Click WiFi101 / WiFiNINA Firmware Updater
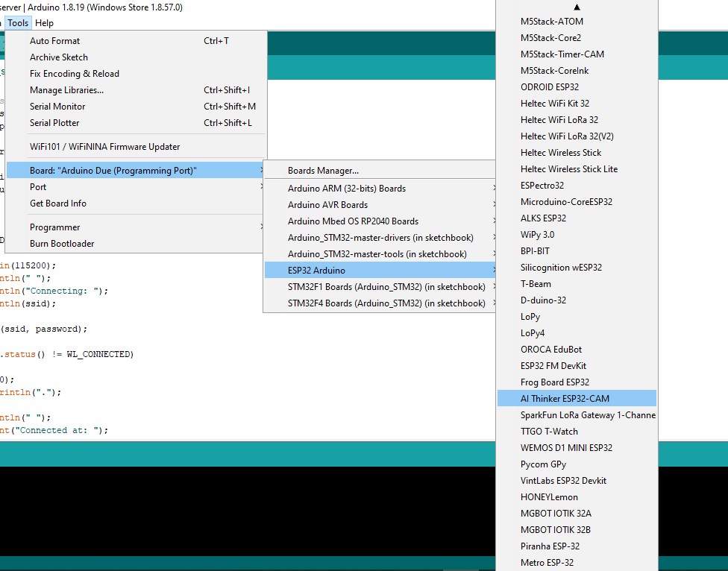This screenshot has width=728, height=571. 136,147
